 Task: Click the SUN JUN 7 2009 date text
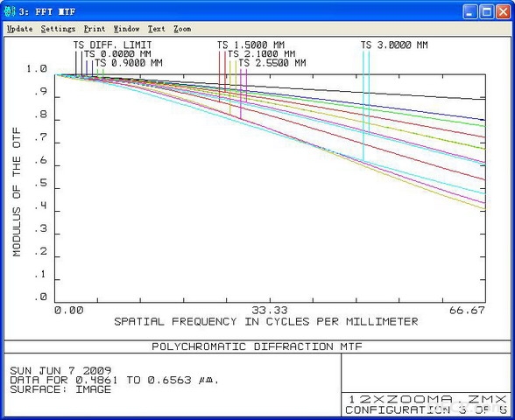click(x=60, y=371)
